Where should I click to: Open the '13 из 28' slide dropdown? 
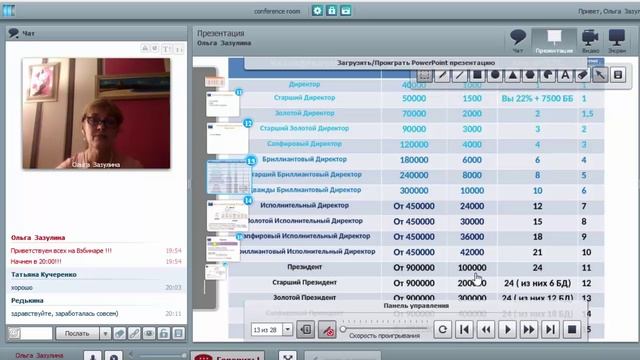pos(287,329)
